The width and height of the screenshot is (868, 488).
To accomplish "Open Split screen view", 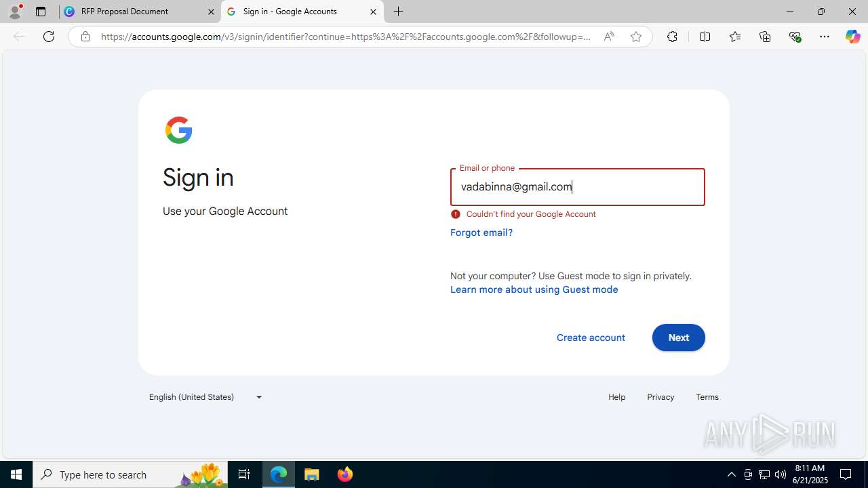I will (705, 37).
